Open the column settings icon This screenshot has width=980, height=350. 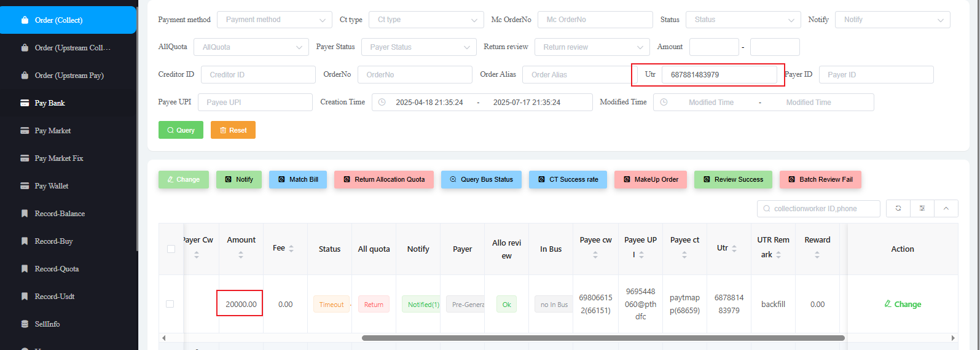tap(922, 209)
